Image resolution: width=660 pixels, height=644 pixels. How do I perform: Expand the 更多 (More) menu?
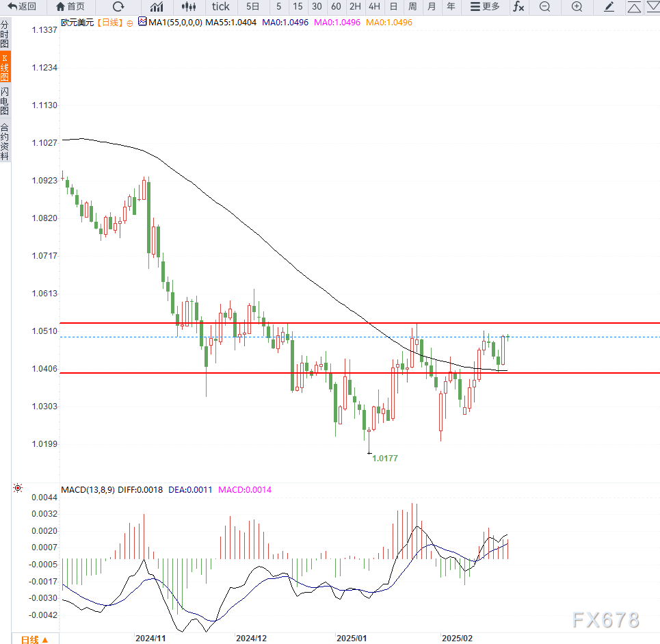485,7
